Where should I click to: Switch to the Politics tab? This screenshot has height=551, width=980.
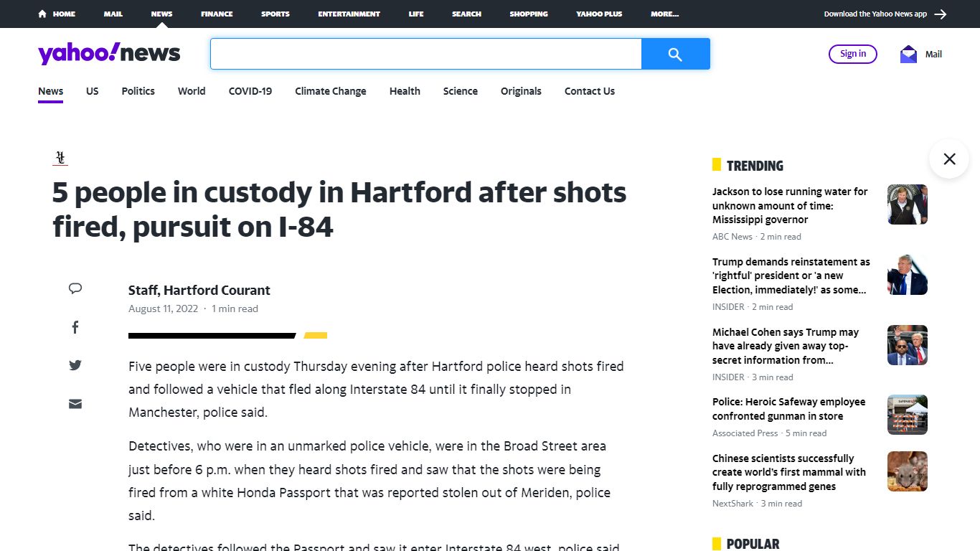pyautogui.click(x=138, y=91)
